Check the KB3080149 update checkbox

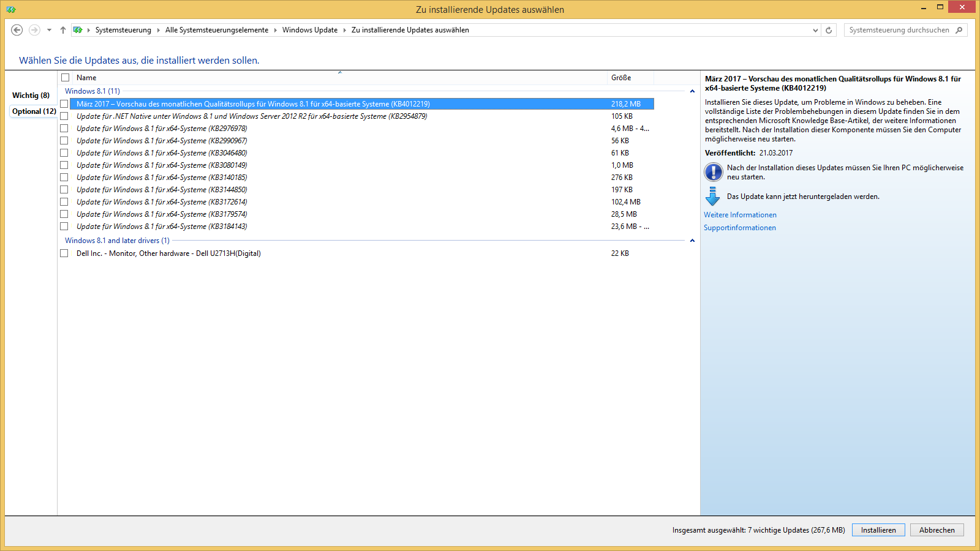tap(64, 165)
